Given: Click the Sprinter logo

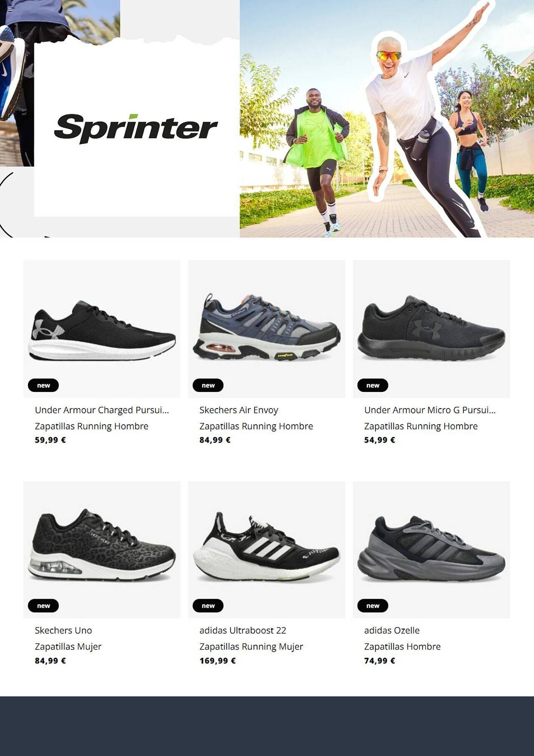Looking at the screenshot, I should point(136,129).
